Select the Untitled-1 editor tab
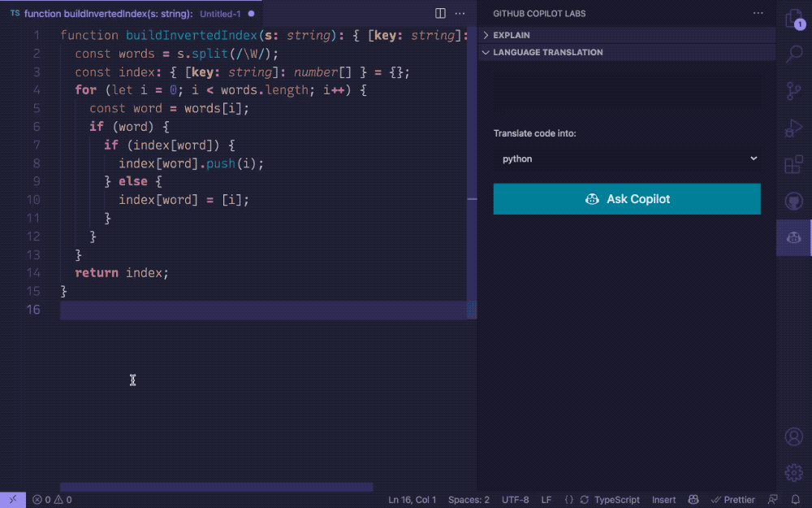 click(x=132, y=14)
